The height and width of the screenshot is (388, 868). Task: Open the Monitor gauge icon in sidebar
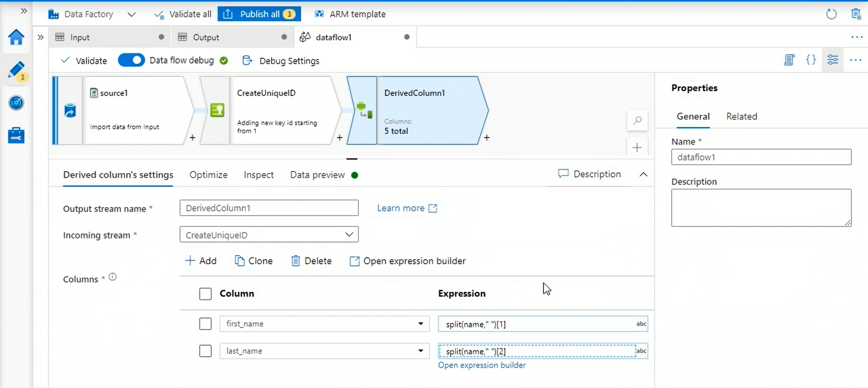point(16,103)
